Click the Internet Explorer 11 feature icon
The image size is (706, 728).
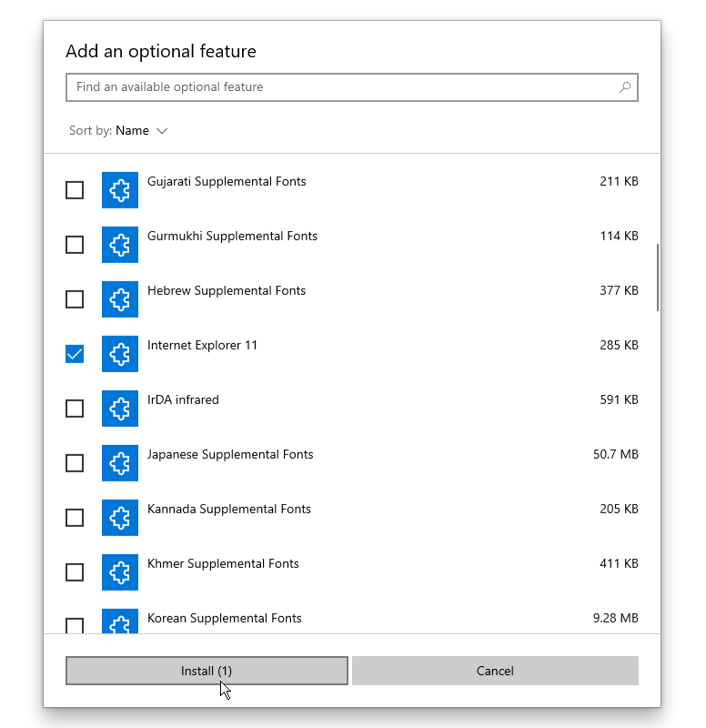pyautogui.click(x=120, y=354)
